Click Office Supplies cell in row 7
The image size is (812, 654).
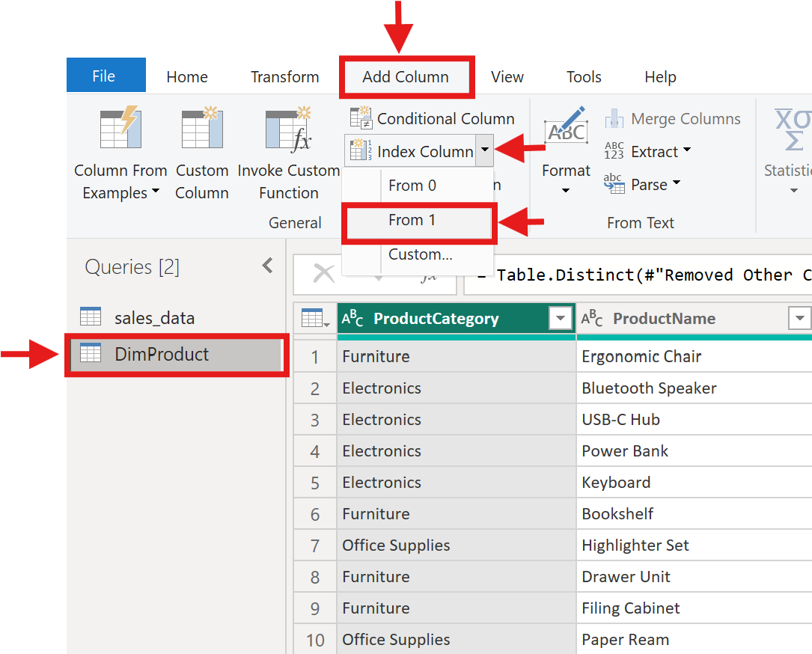point(456,545)
